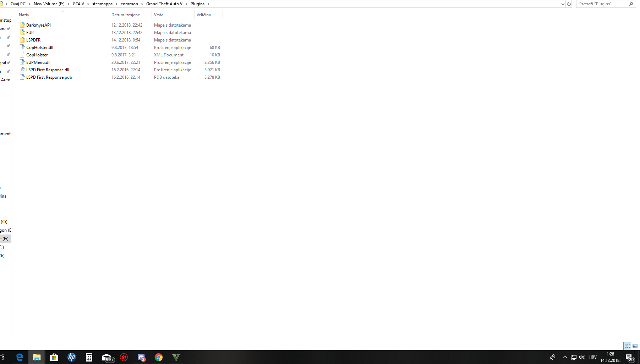Expand the chevron after steamapps breadcrumb

click(116, 4)
